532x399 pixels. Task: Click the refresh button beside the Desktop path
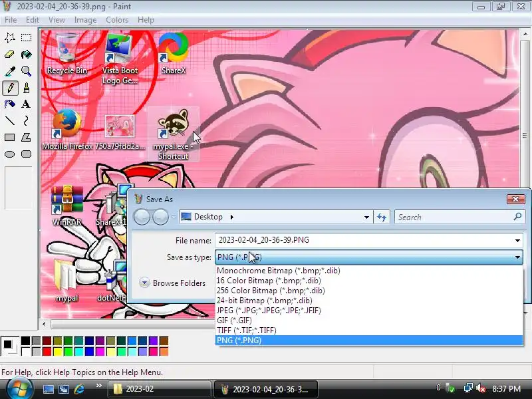tap(382, 217)
